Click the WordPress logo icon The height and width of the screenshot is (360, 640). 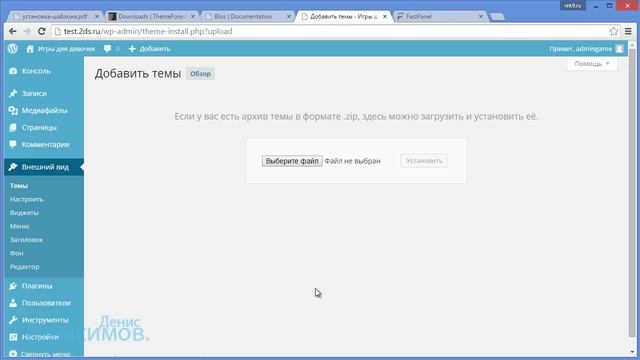point(13,49)
